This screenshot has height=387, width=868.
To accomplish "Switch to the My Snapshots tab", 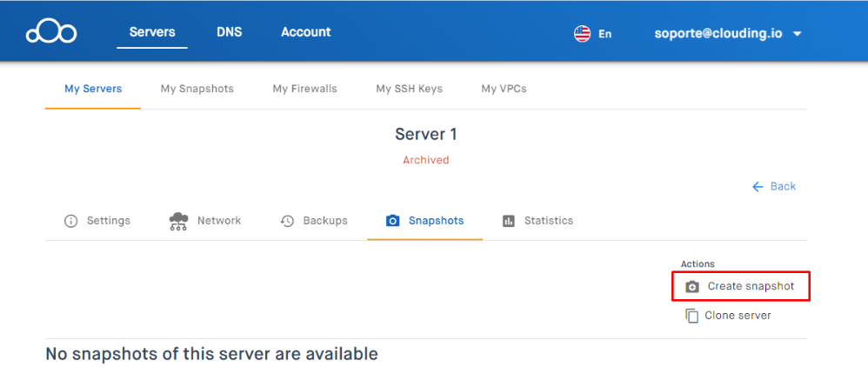I will point(197,89).
